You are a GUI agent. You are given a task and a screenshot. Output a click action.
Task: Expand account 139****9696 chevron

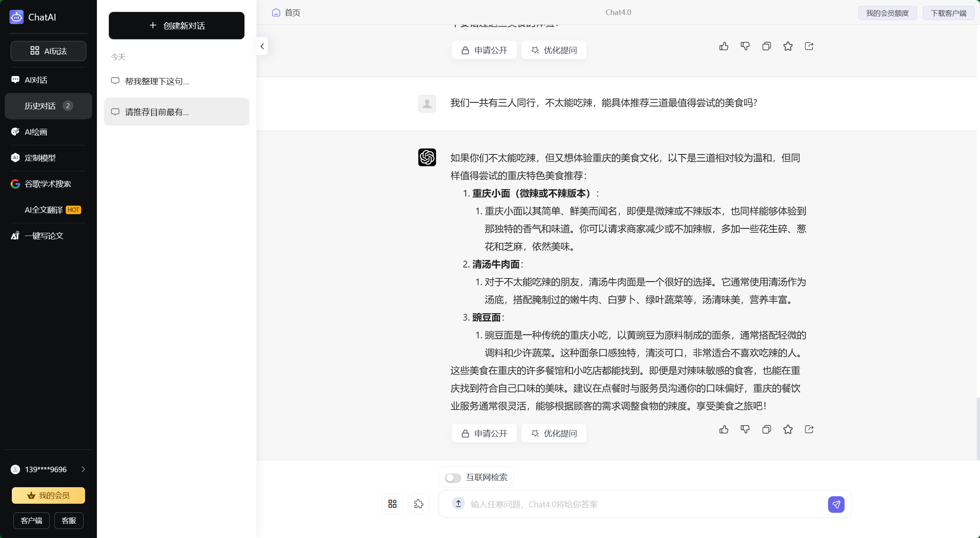[83, 469]
